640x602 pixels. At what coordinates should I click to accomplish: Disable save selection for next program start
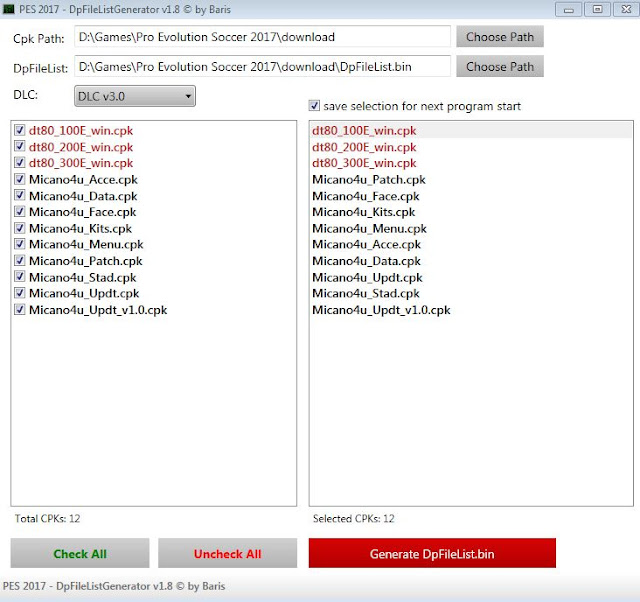314,106
